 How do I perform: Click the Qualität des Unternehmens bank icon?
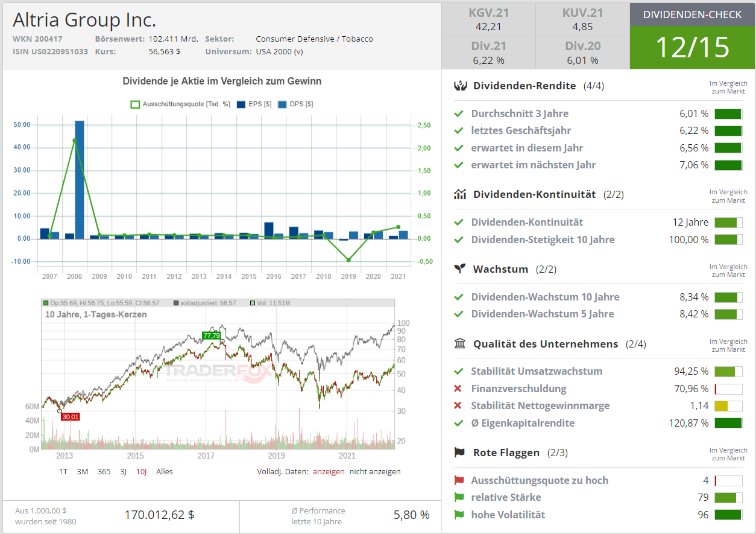[461, 344]
